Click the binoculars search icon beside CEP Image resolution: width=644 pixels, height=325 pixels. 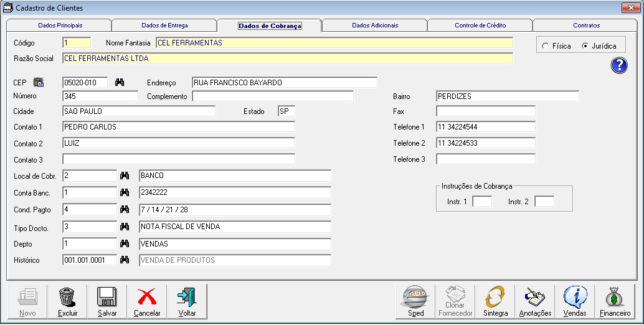pyautogui.click(x=120, y=82)
